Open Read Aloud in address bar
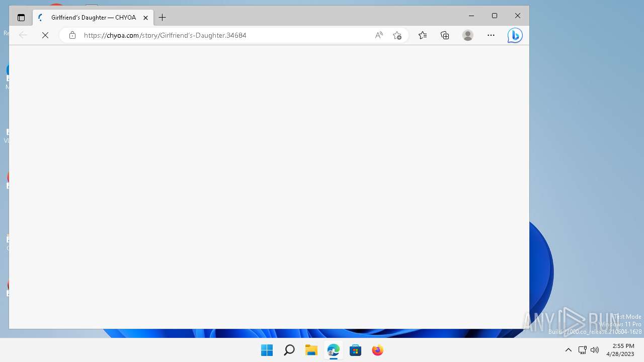The width and height of the screenshot is (644, 362). pyautogui.click(x=379, y=35)
